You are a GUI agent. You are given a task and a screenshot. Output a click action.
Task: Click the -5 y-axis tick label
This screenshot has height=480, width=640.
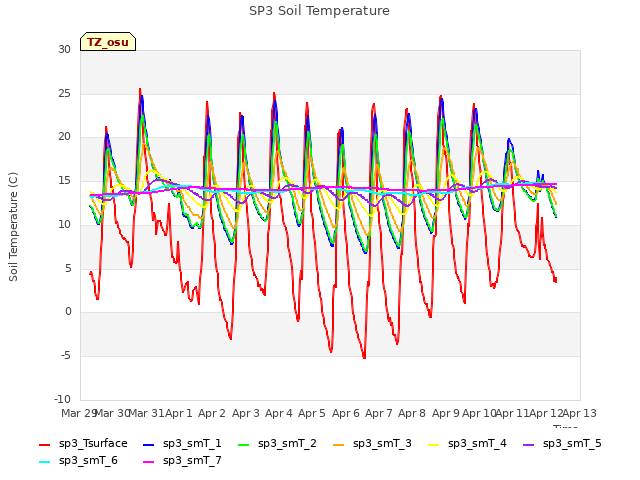66,356
